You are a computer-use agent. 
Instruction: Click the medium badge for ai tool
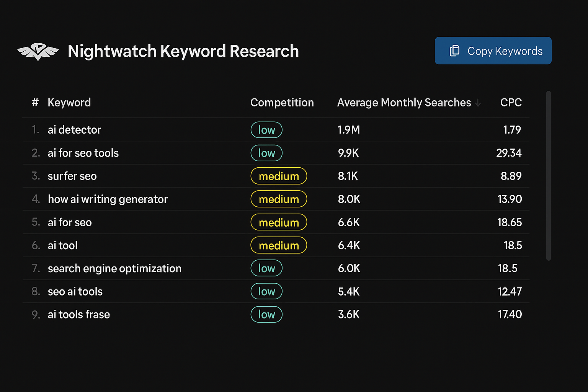(279, 245)
